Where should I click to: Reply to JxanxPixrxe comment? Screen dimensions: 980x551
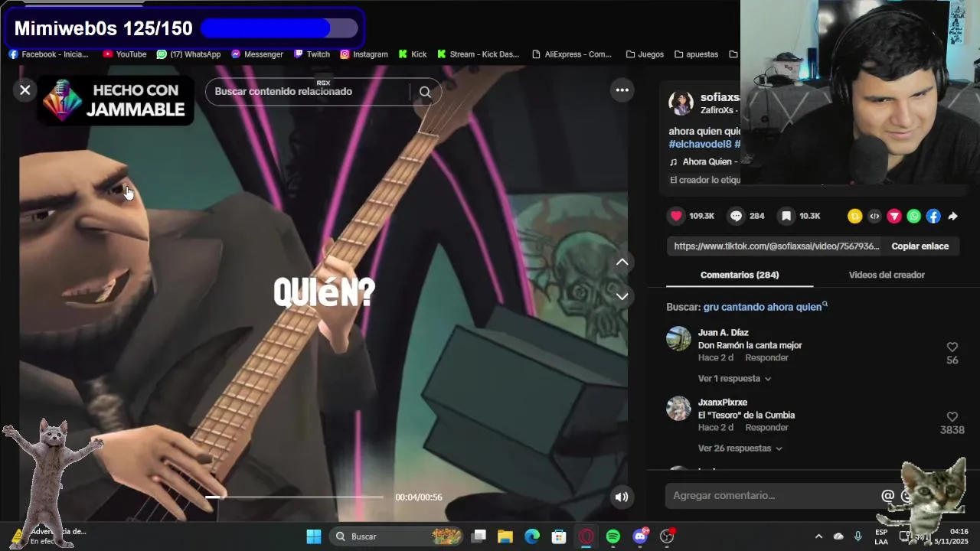[x=766, y=428]
